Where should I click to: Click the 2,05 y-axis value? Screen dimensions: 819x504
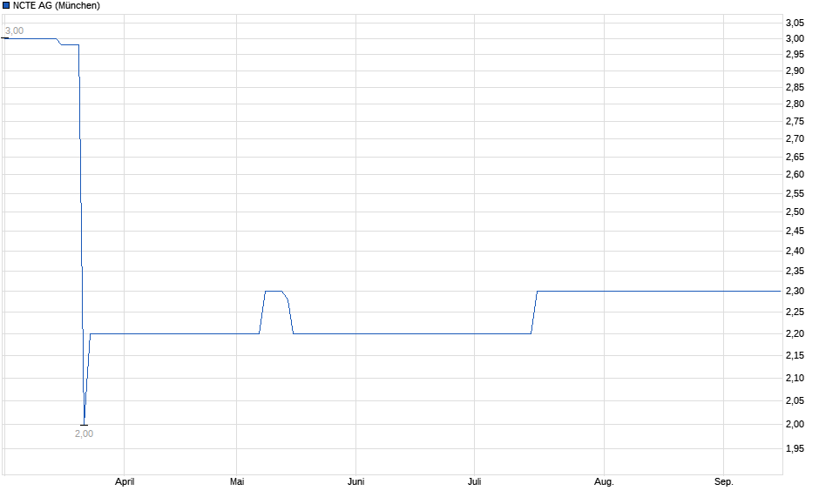795,400
